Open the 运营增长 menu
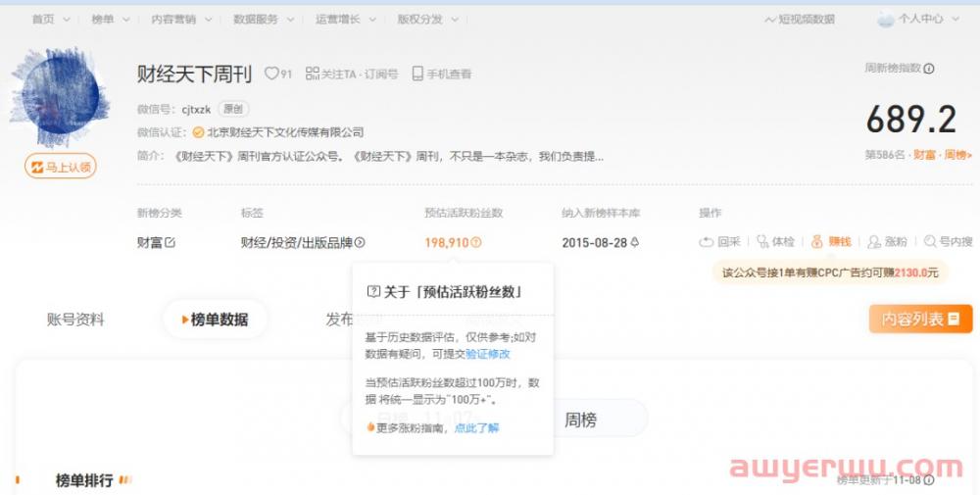Image resolution: width=980 pixels, height=495 pixels. click(x=345, y=20)
